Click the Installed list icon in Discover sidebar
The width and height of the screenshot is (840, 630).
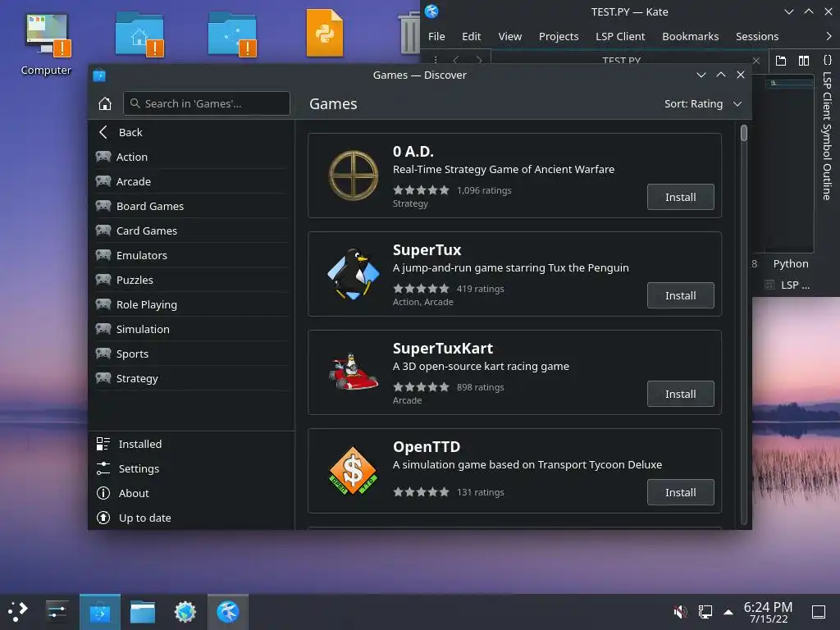(103, 444)
